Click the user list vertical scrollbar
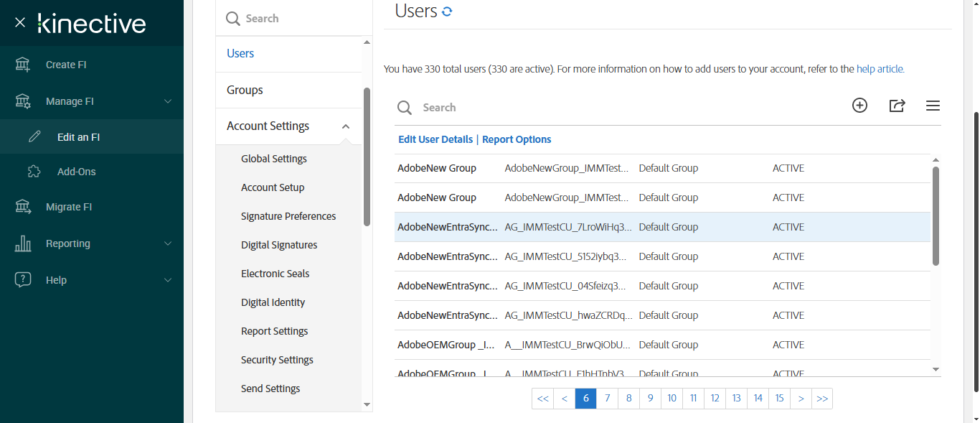This screenshot has width=980, height=423. click(x=936, y=215)
